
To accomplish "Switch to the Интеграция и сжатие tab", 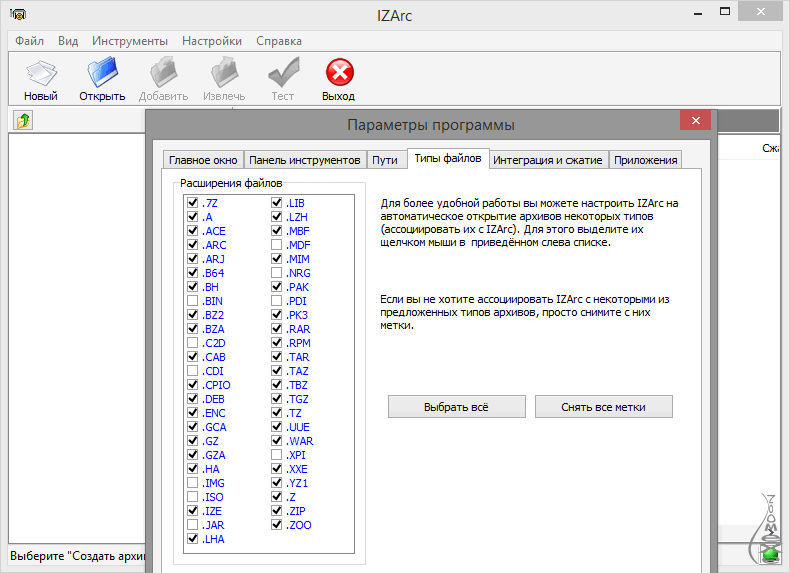I will (x=548, y=160).
